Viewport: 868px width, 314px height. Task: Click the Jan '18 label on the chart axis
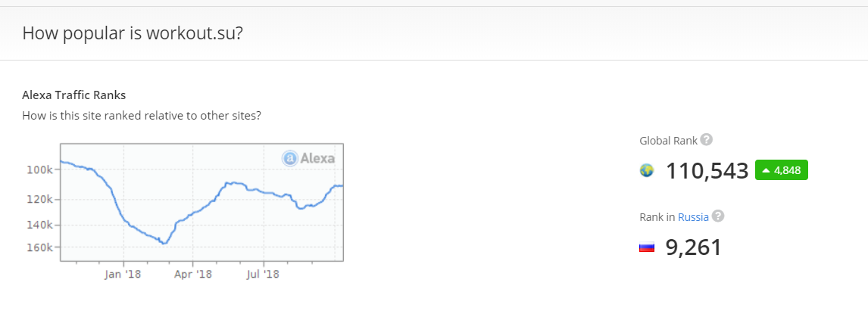[123, 275]
